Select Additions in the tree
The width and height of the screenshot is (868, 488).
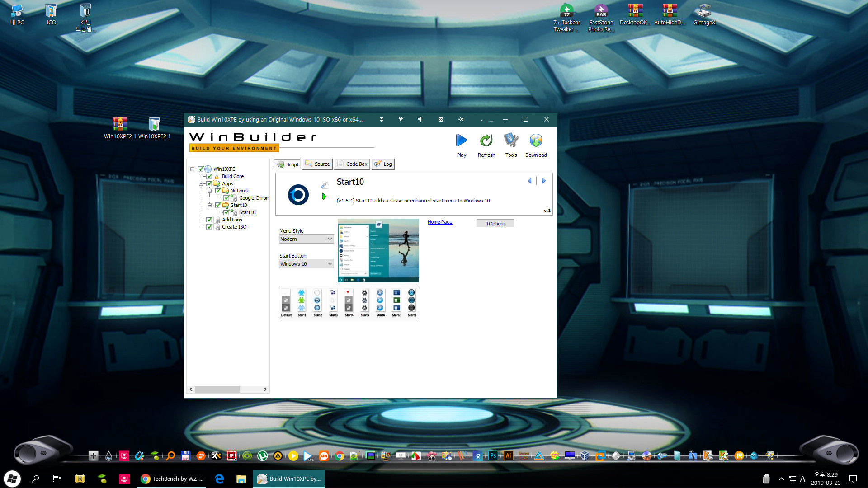(x=232, y=220)
